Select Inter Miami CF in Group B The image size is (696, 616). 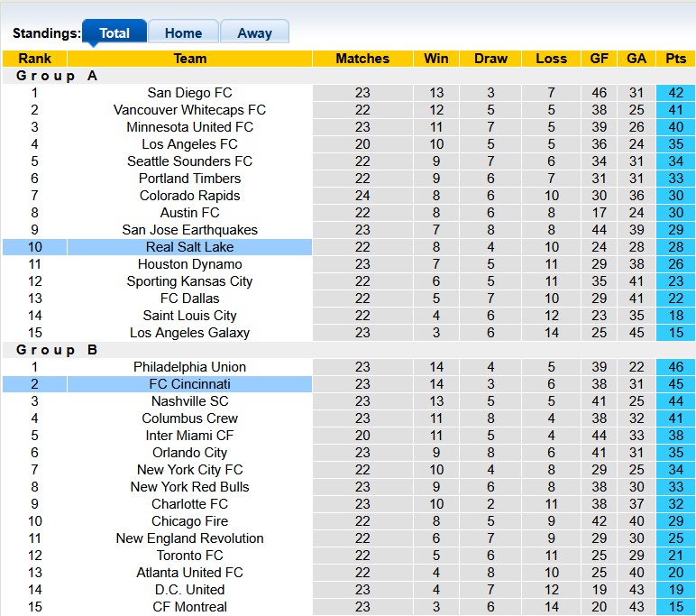point(189,436)
